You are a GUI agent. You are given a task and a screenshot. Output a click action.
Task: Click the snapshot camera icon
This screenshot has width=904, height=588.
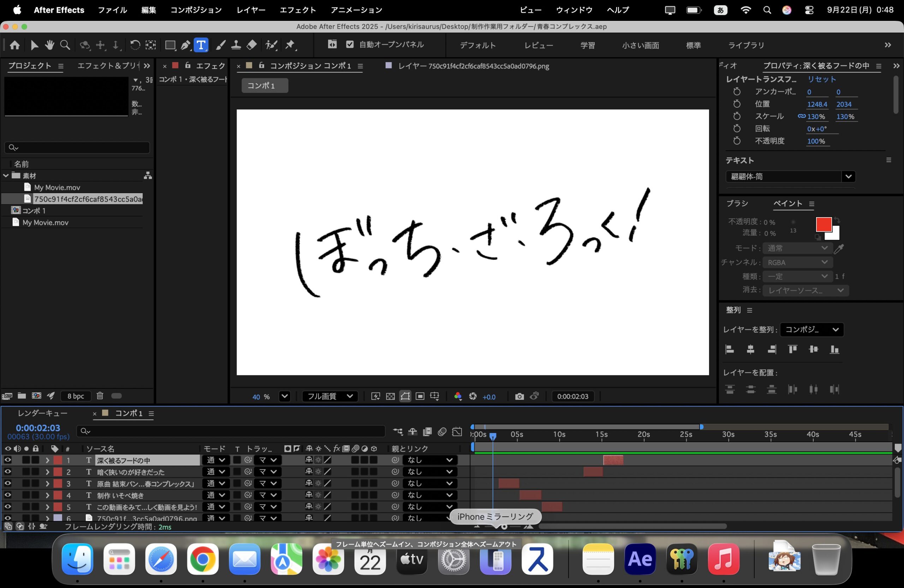tap(519, 397)
